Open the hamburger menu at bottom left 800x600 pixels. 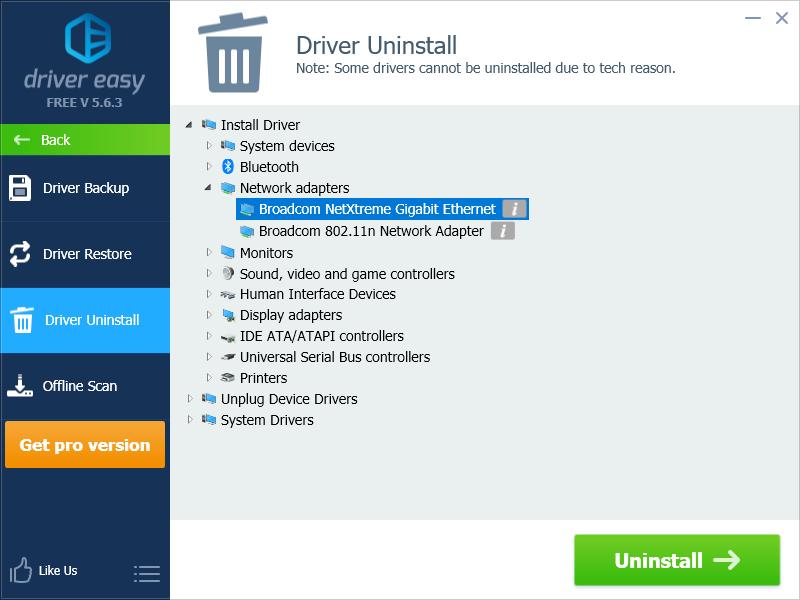146,572
